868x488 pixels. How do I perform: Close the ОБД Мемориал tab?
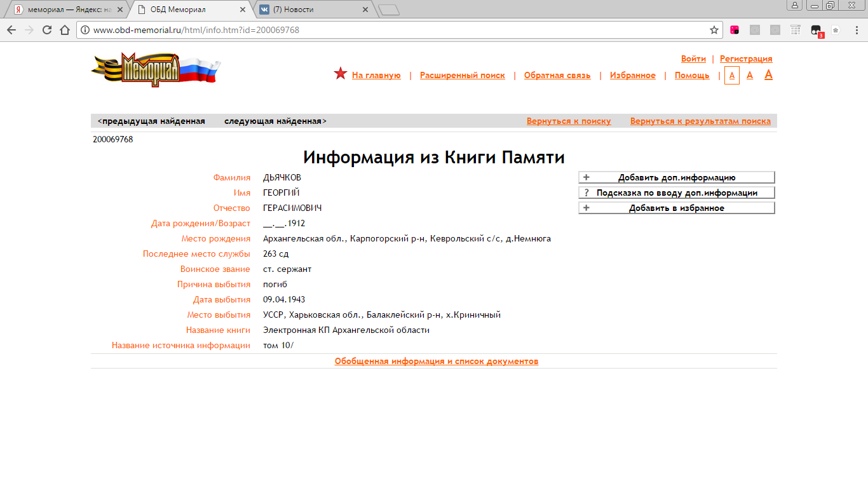243,10
